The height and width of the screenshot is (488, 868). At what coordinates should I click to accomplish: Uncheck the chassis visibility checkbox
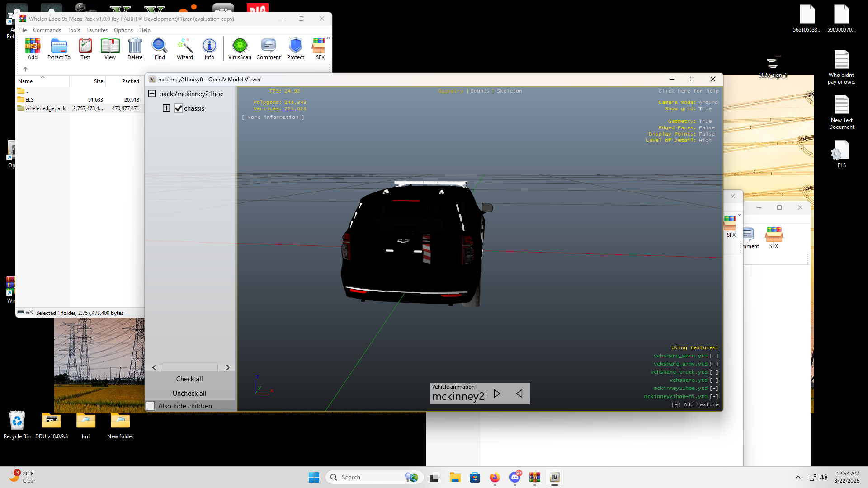click(x=179, y=108)
